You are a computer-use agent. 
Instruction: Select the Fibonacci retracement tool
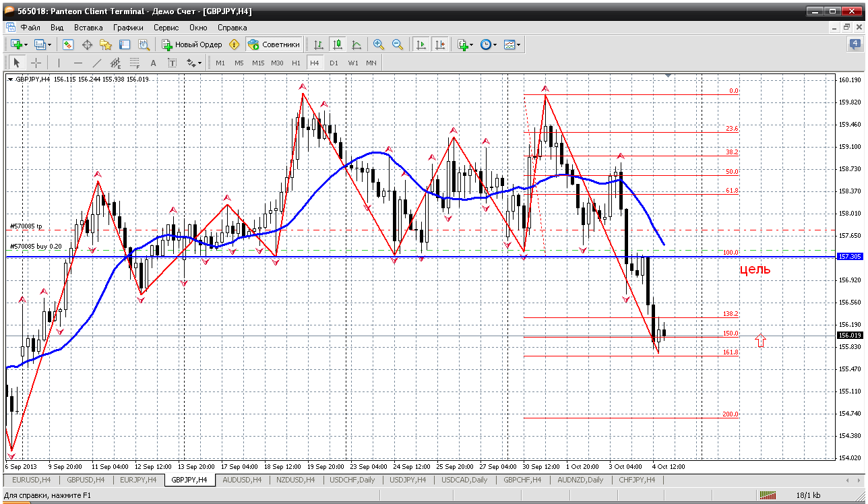point(134,63)
